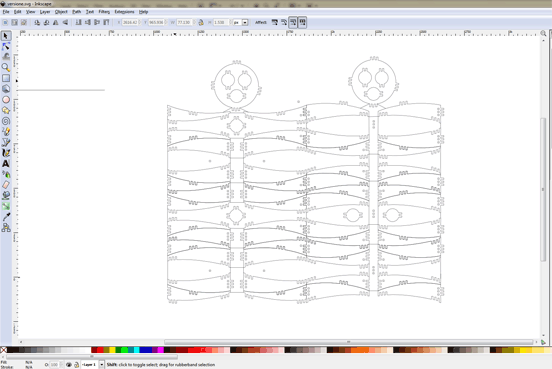Click the Y position stepper

click(166, 23)
